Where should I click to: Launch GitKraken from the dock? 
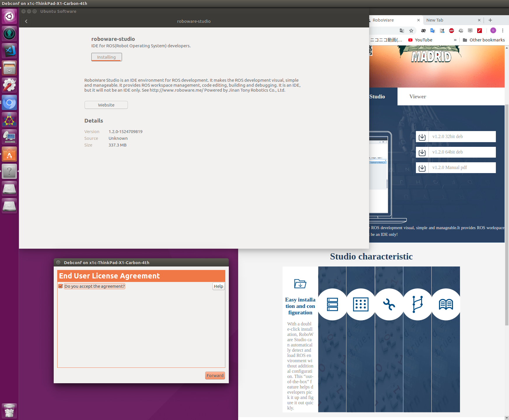9,34
